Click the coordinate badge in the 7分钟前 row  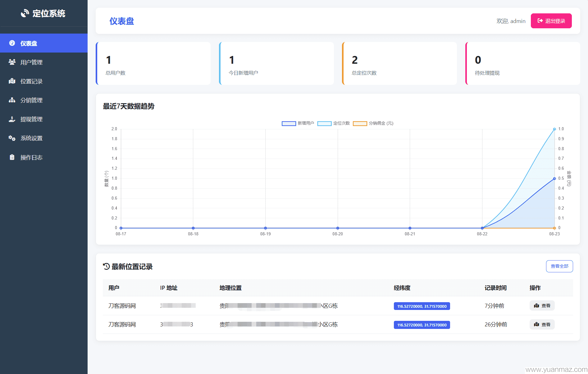coord(422,306)
